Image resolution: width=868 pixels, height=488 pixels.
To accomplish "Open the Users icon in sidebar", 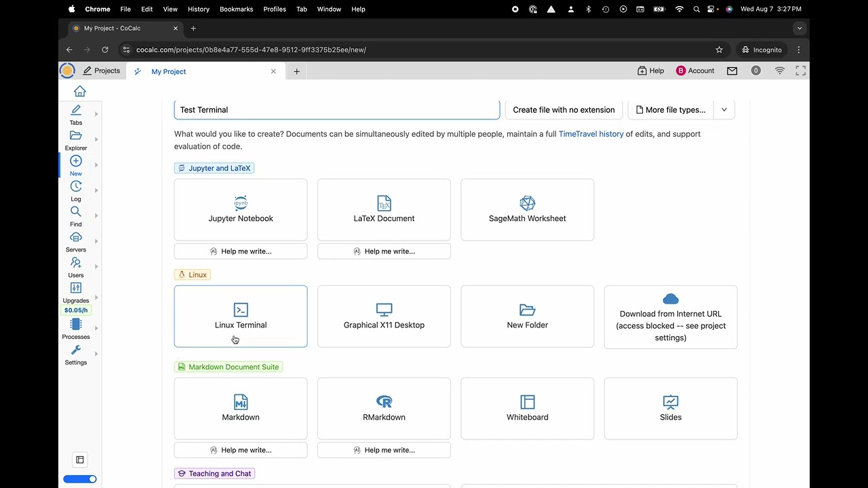I will point(76,263).
